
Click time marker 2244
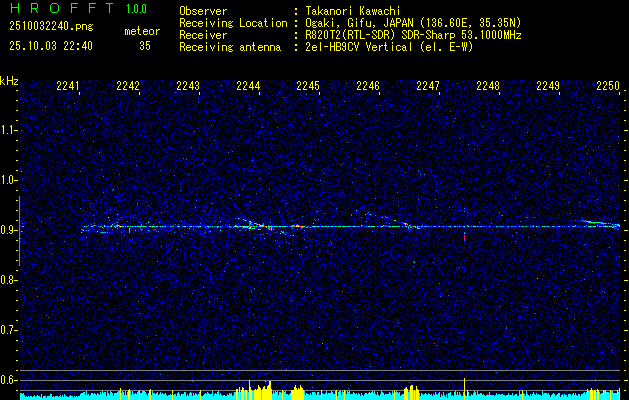tap(248, 85)
